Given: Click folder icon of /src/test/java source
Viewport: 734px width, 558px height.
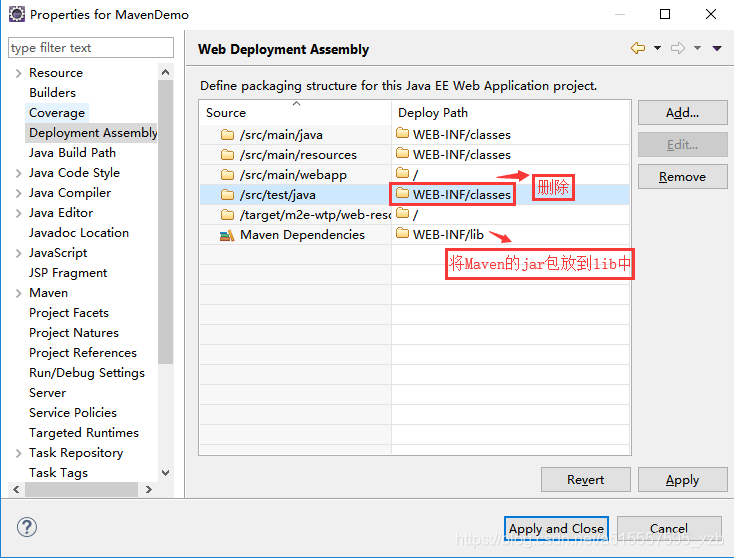Looking at the screenshot, I should [x=227, y=194].
